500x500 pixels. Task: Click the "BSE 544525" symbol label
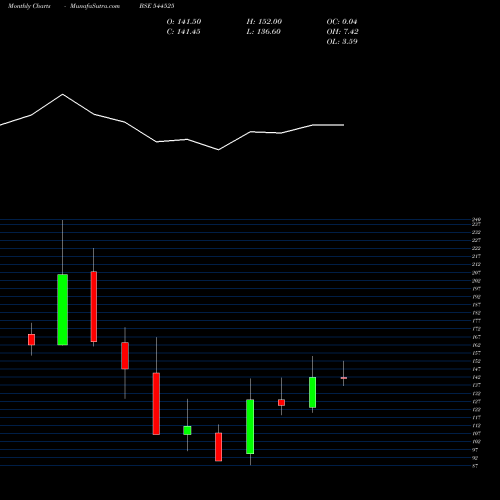click(157, 6)
